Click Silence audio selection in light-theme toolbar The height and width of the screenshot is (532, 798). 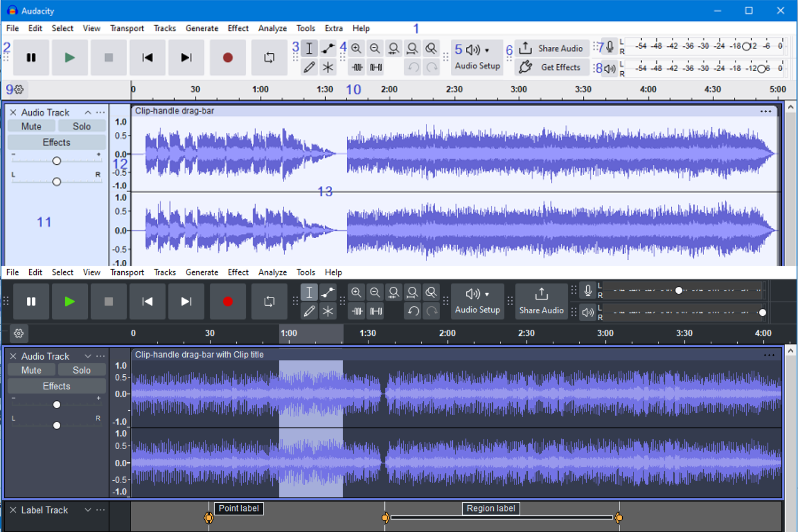click(x=376, y=67)
